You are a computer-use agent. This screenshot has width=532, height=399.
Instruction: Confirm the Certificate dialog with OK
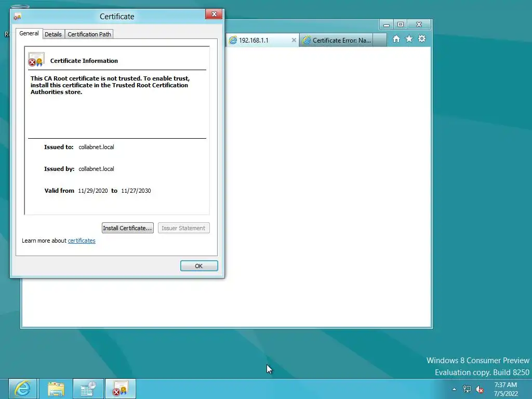tap(199, 266)
